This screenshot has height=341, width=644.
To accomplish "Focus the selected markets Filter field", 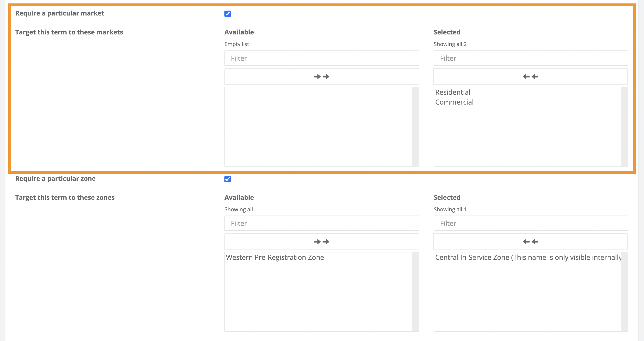I will click(x=530, y=58).
